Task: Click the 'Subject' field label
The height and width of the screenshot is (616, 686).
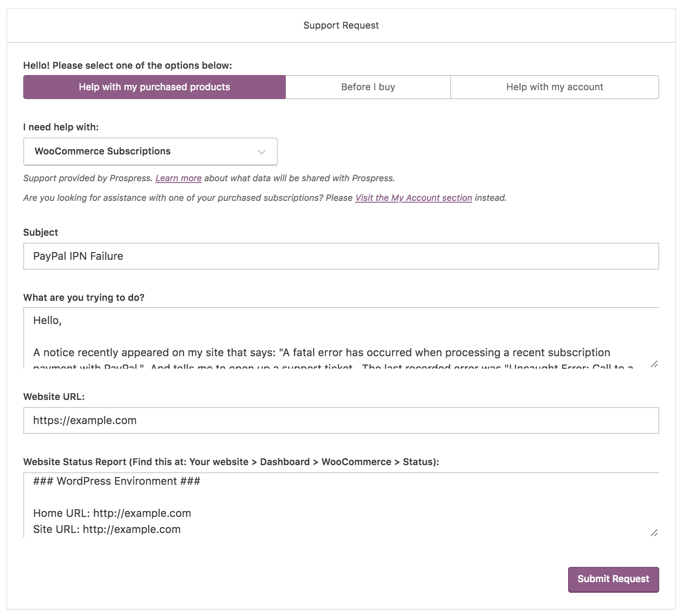Action: 41,233
